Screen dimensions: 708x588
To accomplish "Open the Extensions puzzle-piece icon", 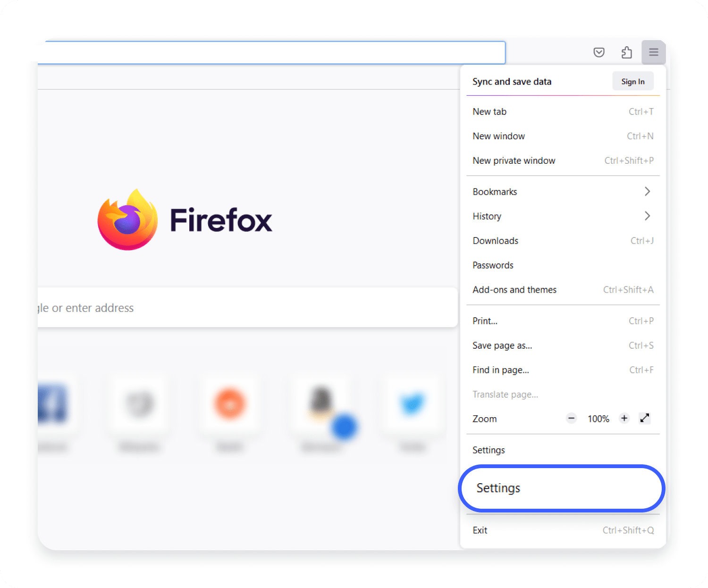I will point(626,52).
